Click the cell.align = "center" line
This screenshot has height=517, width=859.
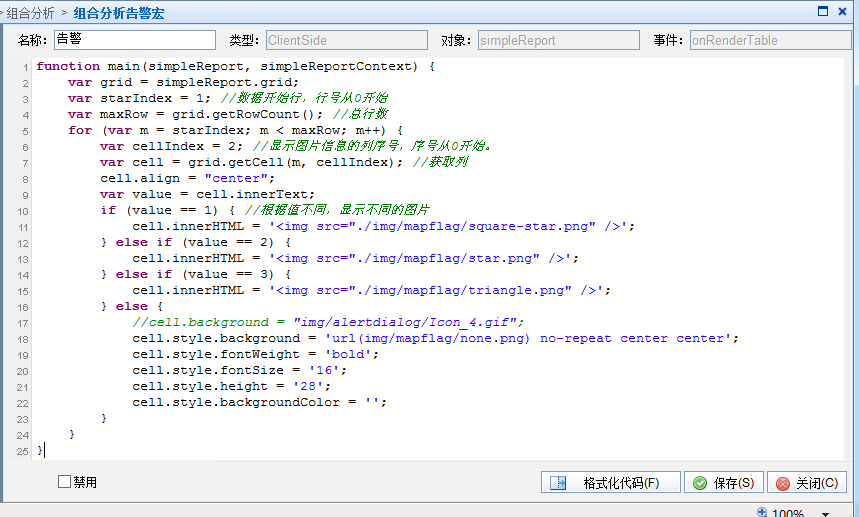tap(187, 178)
